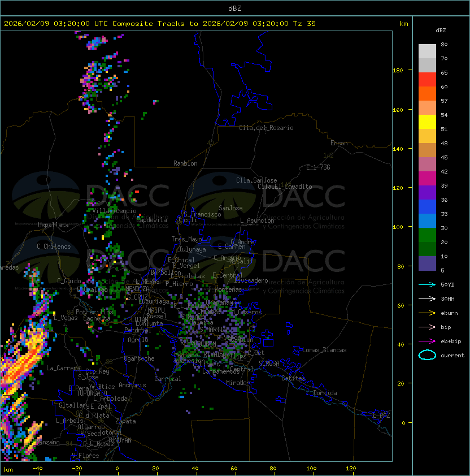Pick the royal blue 35-36 dBZ swatch
The height and width of the screenshot is (476, 470).
tap(427, 206)
